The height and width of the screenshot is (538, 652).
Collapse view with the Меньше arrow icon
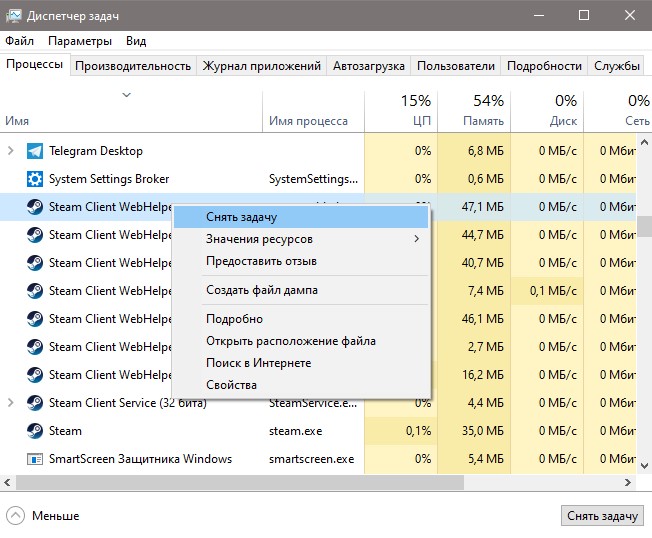point(15,516)
